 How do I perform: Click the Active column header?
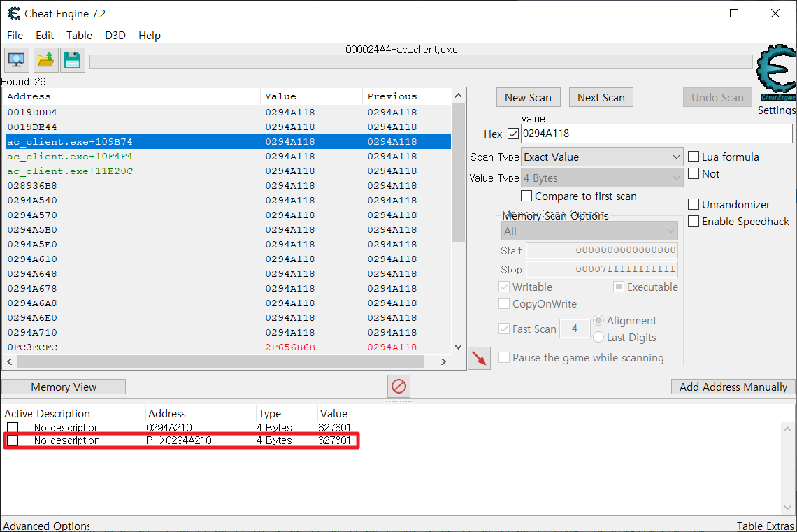(x=18, y=414)
